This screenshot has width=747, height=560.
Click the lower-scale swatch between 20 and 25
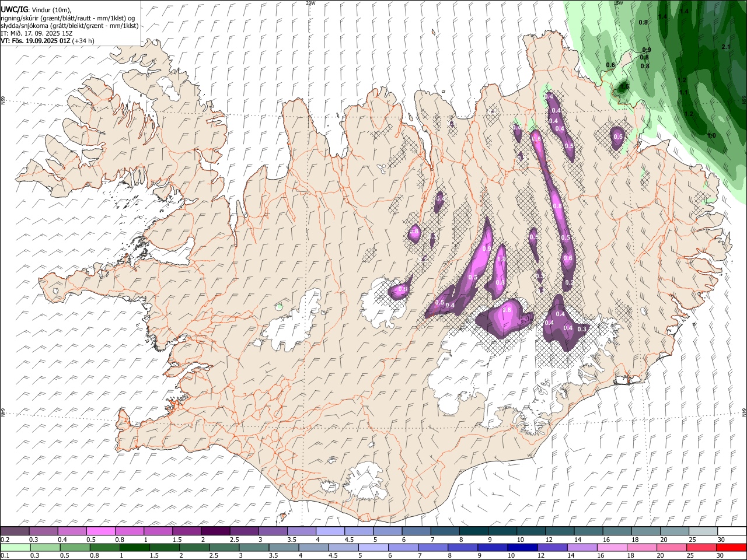(x=672, y=547)
